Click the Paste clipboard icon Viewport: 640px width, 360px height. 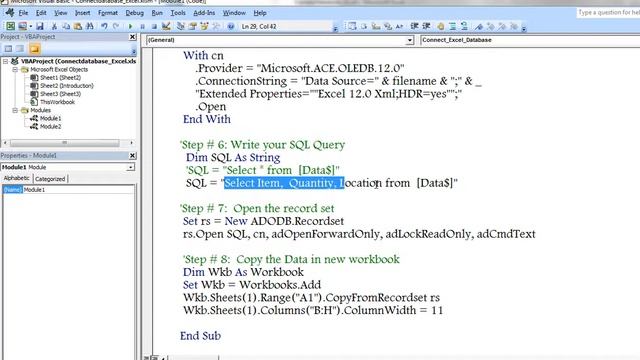coord(78,27)
